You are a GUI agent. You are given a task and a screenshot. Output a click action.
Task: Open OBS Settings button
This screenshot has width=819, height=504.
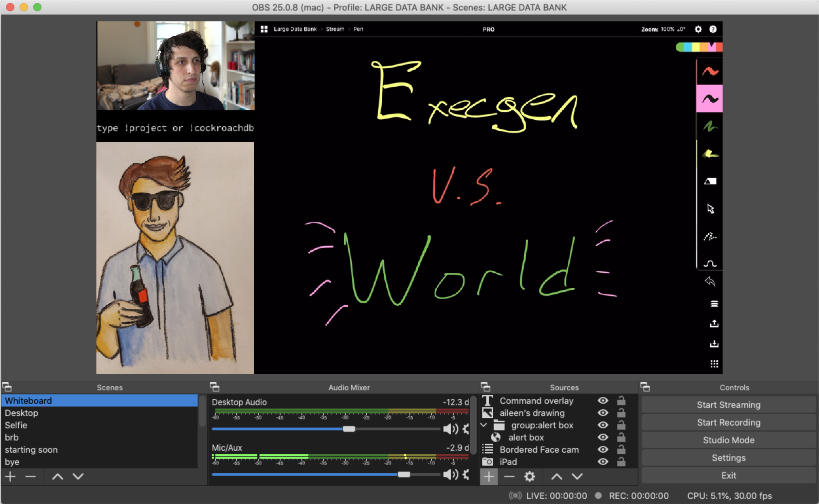pos(729,458)
